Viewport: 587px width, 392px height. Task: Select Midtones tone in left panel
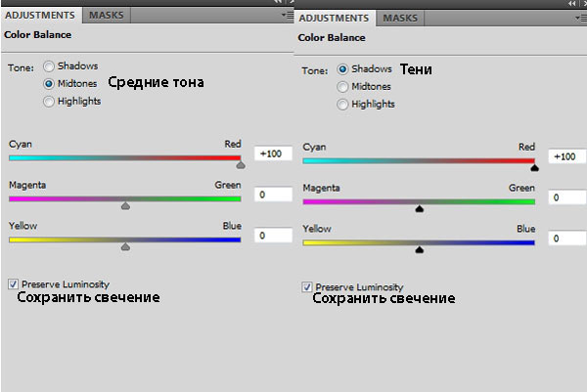(x=49, y=84)
